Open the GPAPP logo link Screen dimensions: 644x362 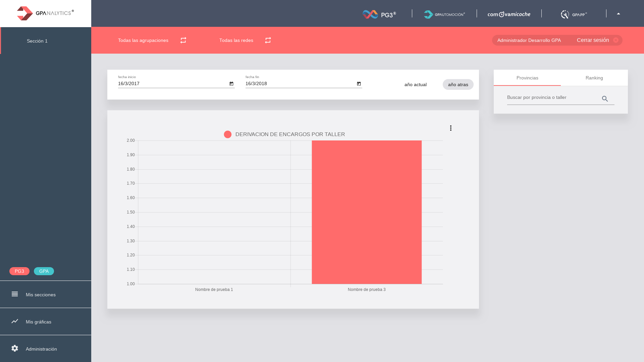pos(574,14)
